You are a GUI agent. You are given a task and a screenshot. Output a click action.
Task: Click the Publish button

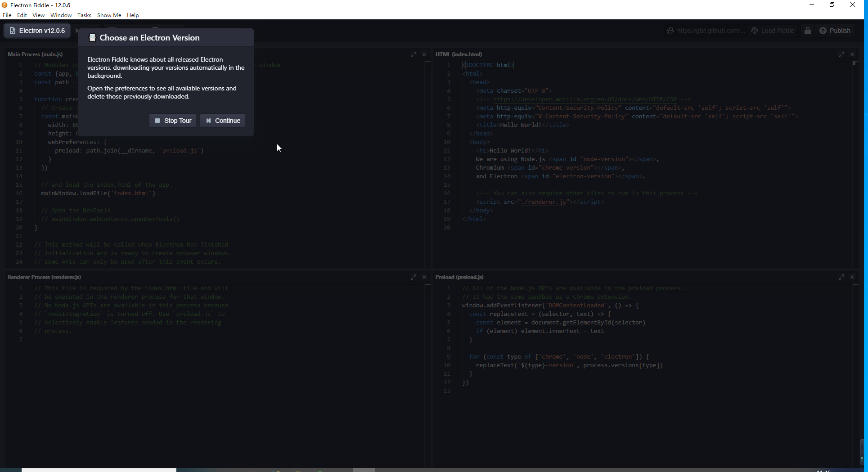click(x=835, y=31)
